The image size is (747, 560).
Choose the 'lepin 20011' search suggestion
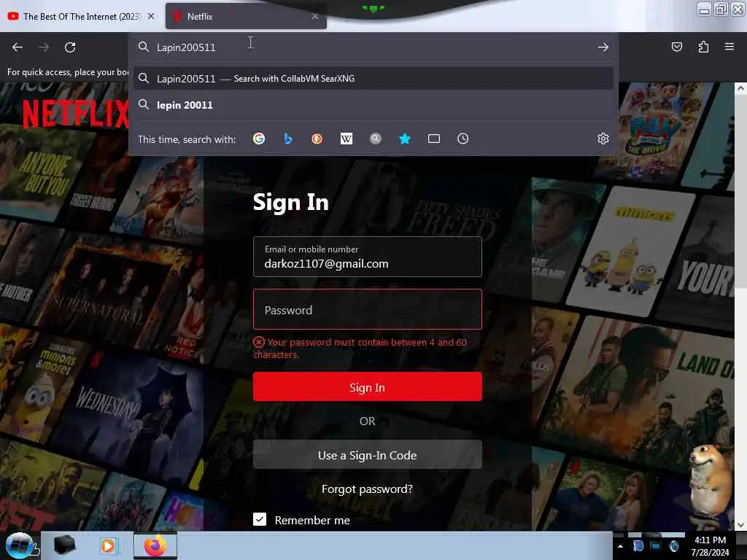[x=373, y=105]
